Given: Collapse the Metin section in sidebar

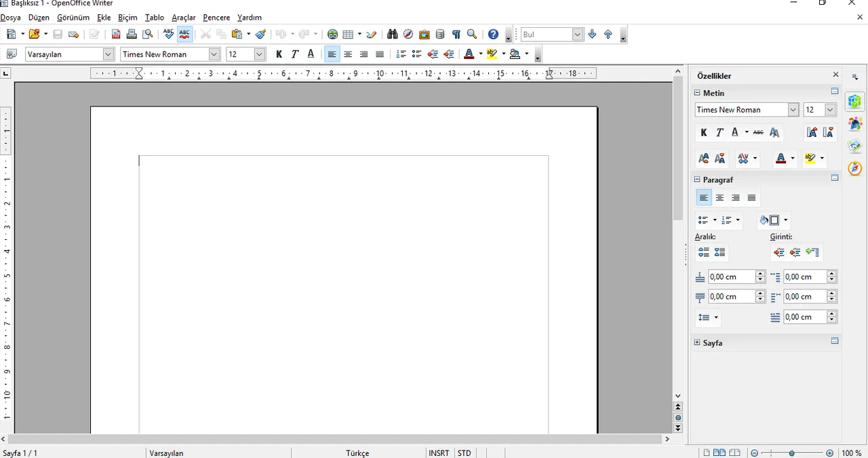Looking at the screenshot, I should 696,93.
